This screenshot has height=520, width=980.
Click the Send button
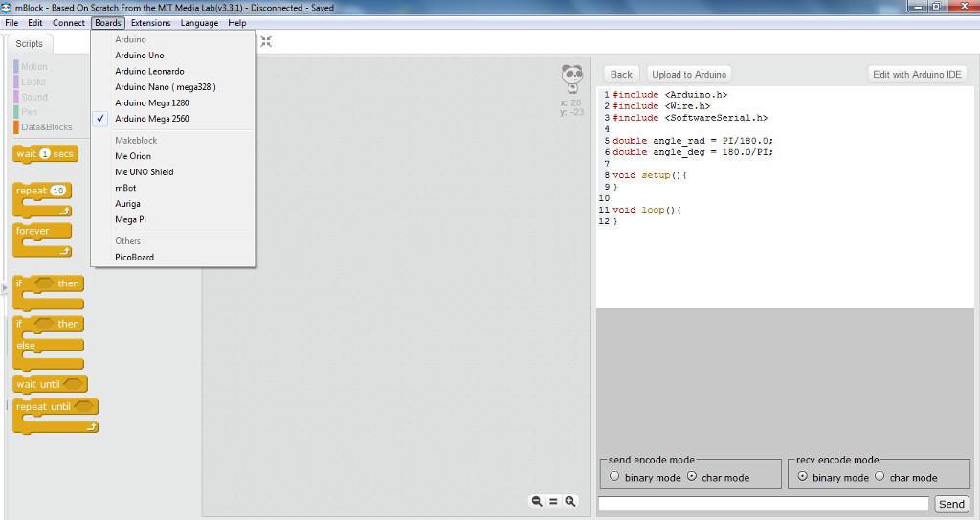[x=951, y=504]
